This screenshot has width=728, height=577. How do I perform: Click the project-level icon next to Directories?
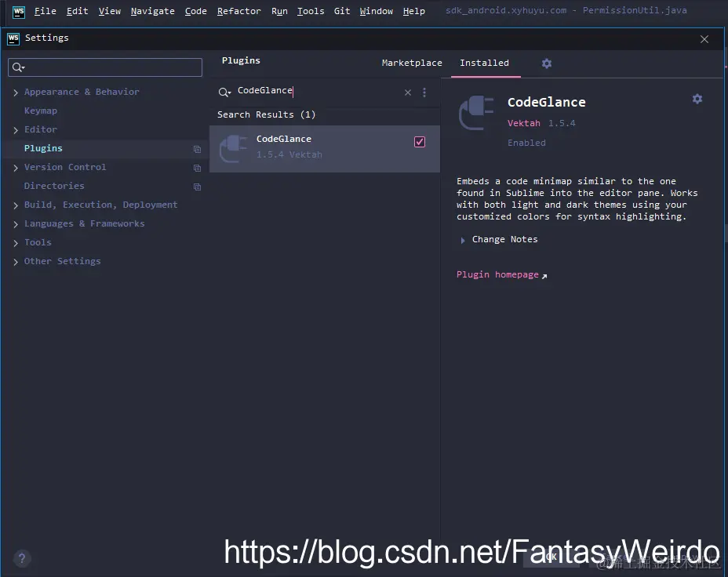tap(198, 187)
